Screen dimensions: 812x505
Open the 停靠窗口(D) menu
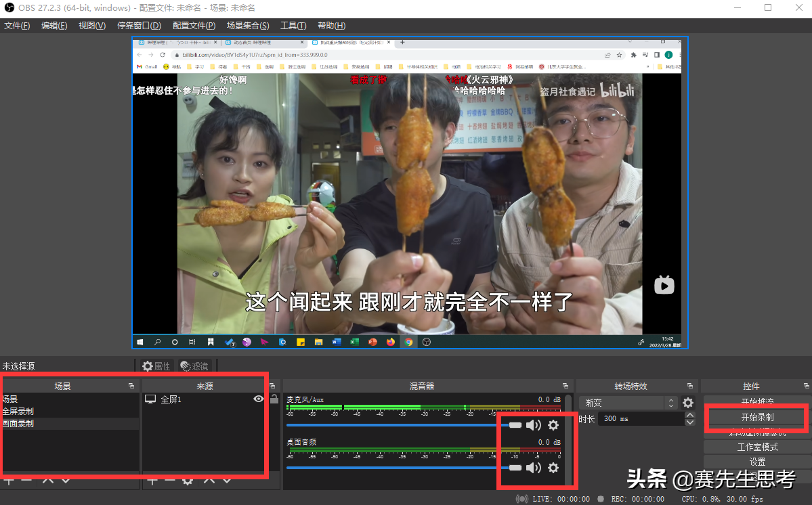(139, 25)
